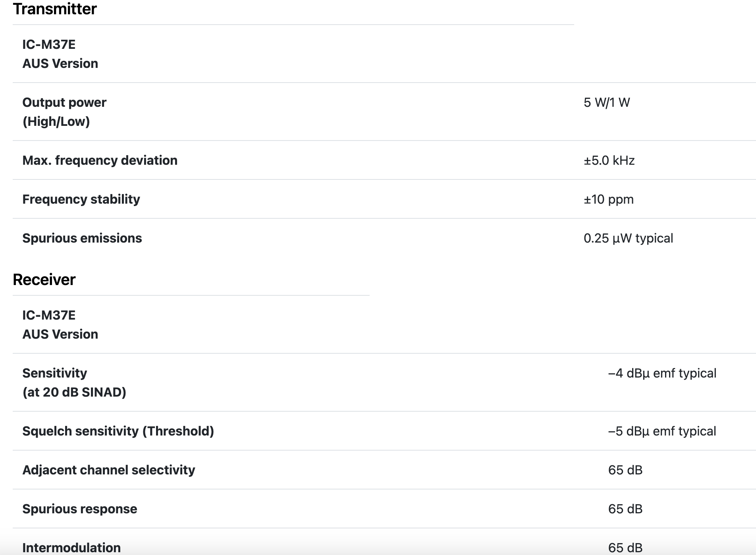This screenshot has height=555, width=756.
Task: Select the –5 dBµ emf typical value
Action: [662, 431]
